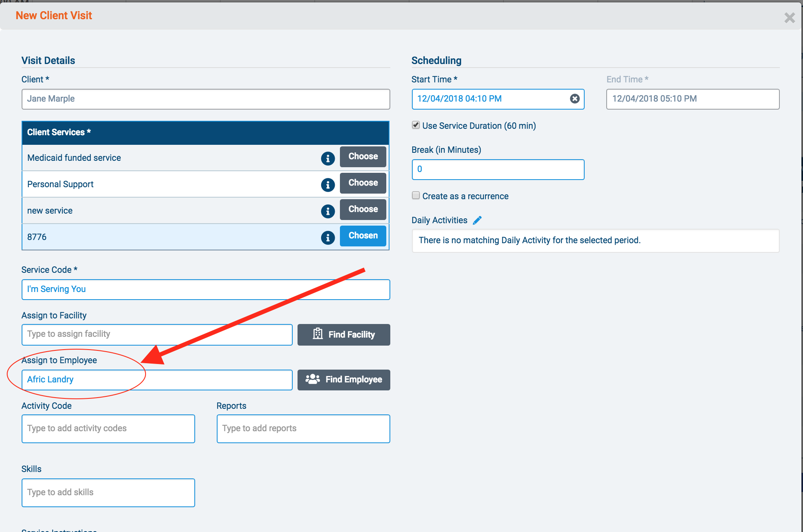Choose the Personal Support service
Screen dimensions: 803x532
(x=363, y=183)
